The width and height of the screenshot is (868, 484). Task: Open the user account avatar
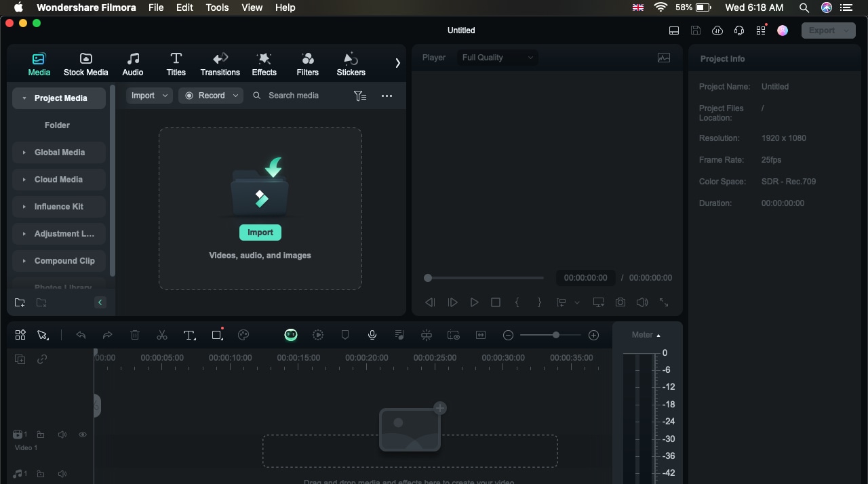(783, 31)
